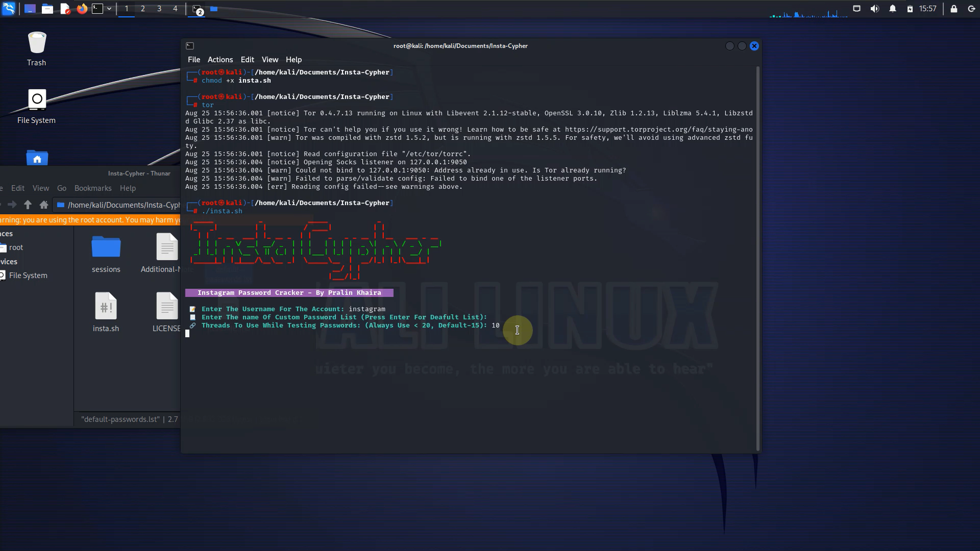This screenshot has width=980, height=551.
Task: Open Bookmarks menu in Thunar
Action: tap(93, 188)
